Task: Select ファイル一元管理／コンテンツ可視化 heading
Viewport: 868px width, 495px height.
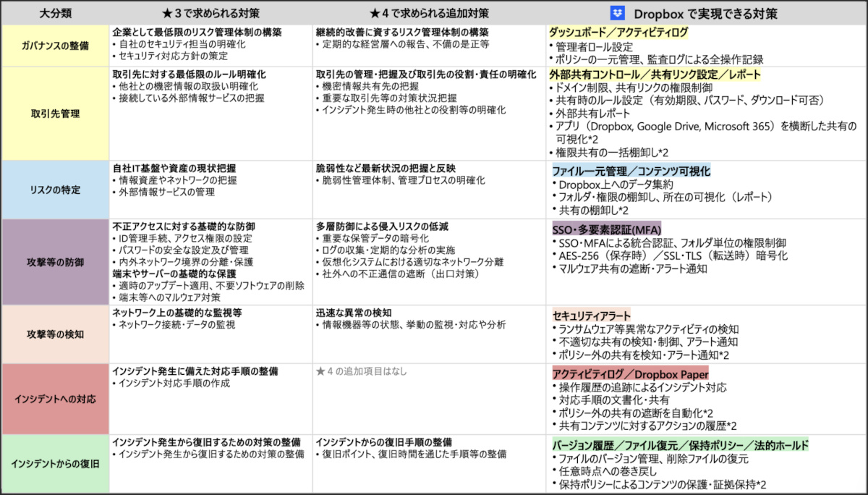Action: tap(631, 172)
